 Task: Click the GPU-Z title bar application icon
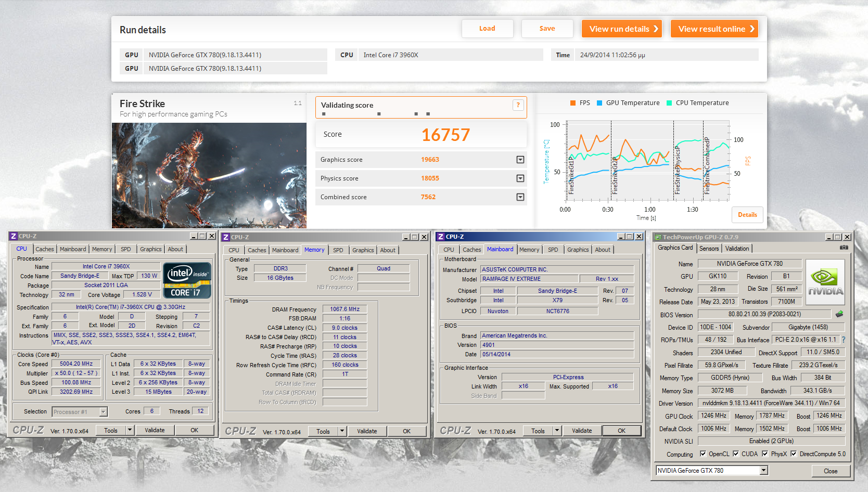pyautogui.click(x=658, y=237)
